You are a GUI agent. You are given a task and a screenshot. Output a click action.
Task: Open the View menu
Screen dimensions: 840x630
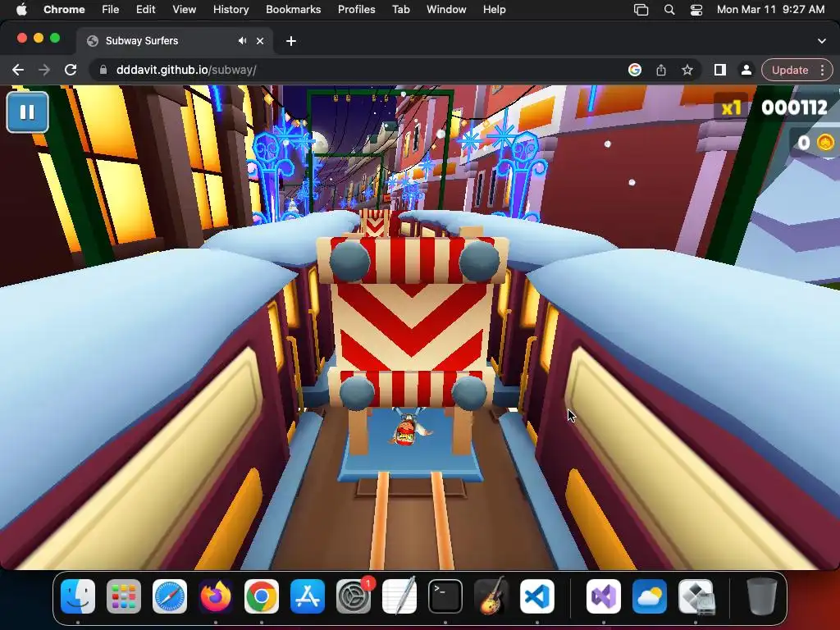tap(184, 10)
